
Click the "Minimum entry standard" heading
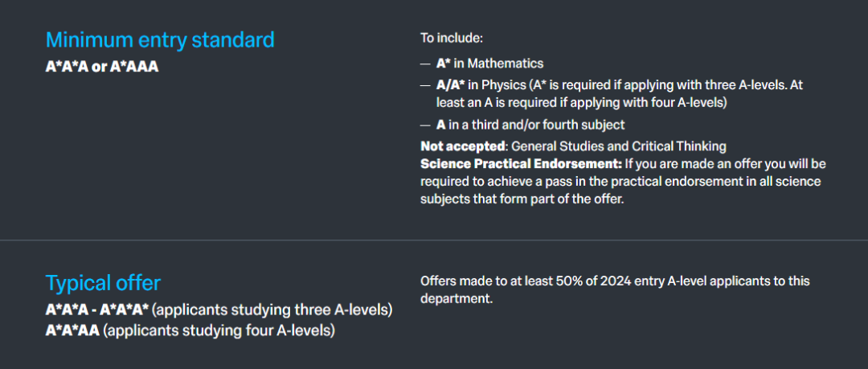160,39
